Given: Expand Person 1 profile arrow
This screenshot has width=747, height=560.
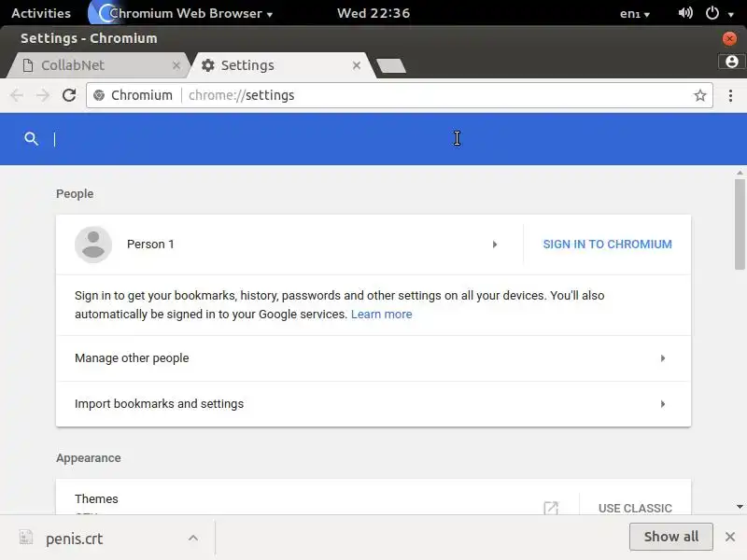Looking at the screenshot, I should pos(495,245).
